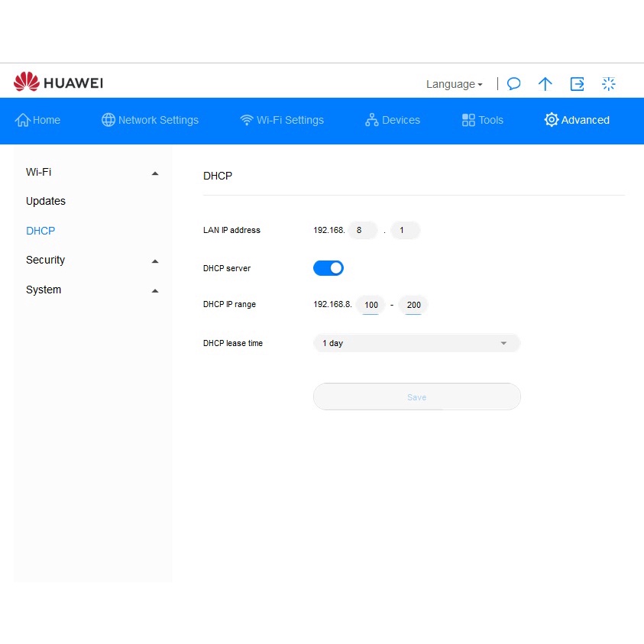Image resolution: width=644 pixels, height=644 pixels.
Task: Select the Advanced tab
Action: click(577, 120)
